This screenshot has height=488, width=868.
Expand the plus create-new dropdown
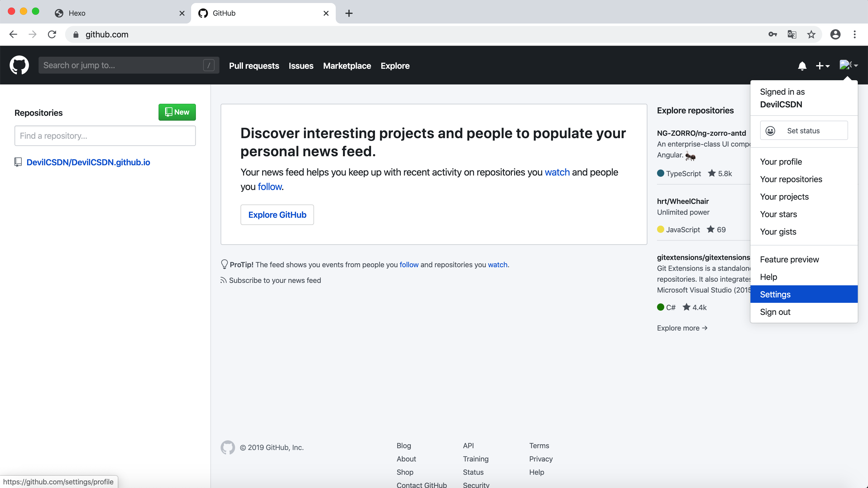coord(822,66)
